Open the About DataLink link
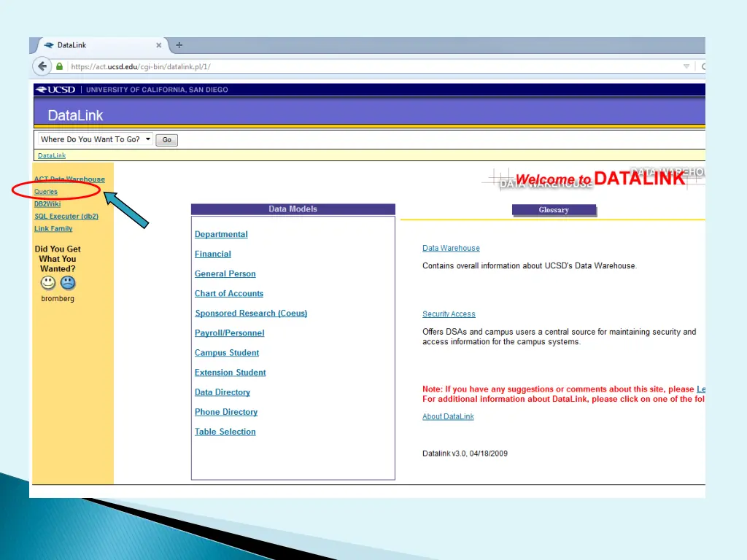This screenshot has height=560, width=747. tap(449, 416)
